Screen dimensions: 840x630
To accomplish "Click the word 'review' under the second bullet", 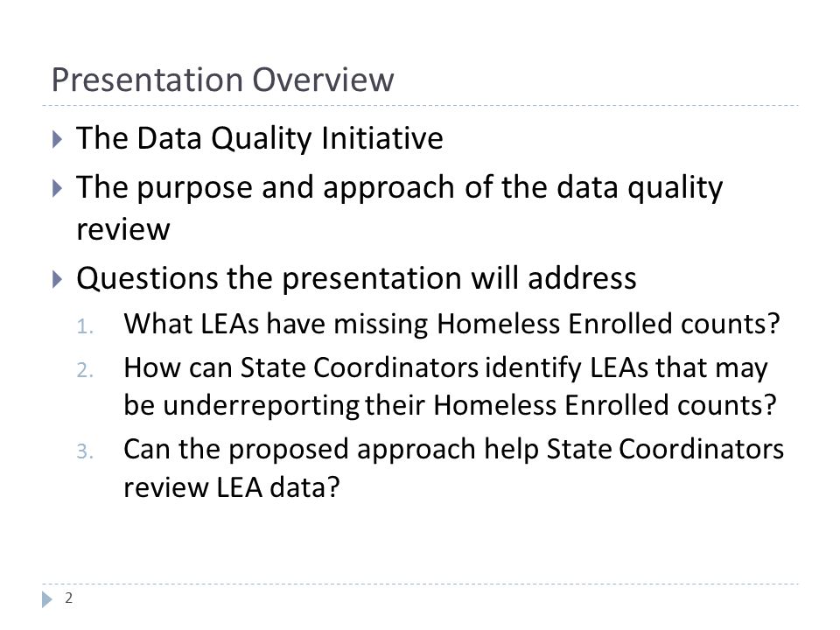I will 123,230.
